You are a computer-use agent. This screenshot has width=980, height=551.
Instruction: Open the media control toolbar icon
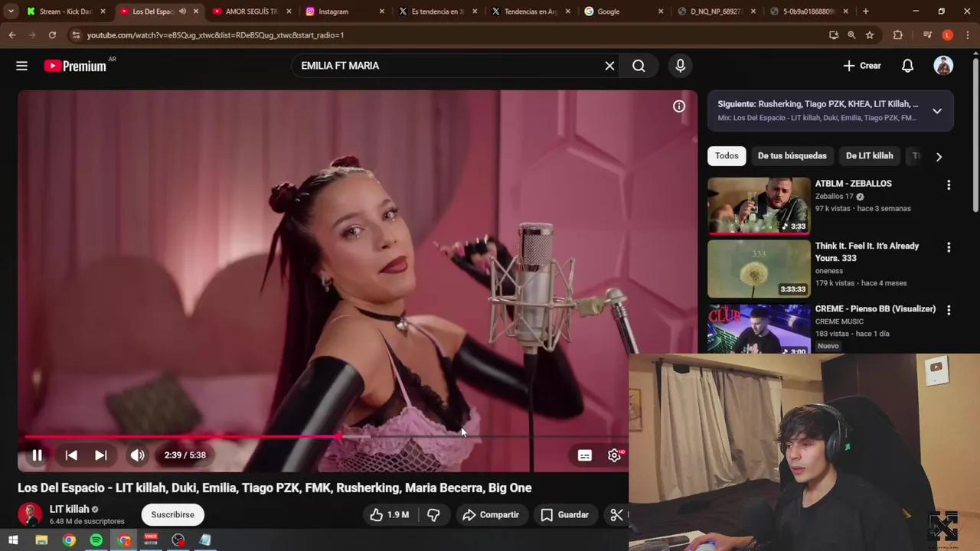click(927, 35)
